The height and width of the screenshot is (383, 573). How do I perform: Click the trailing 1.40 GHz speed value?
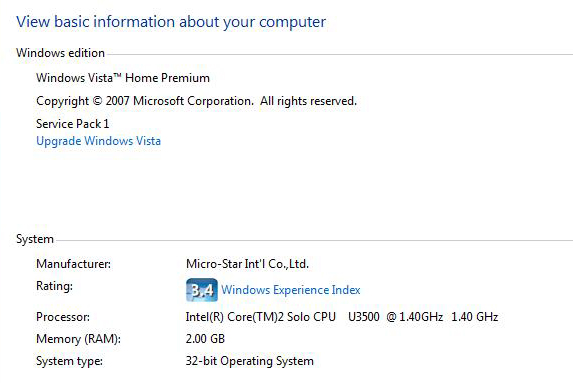(x=475, y=317)
